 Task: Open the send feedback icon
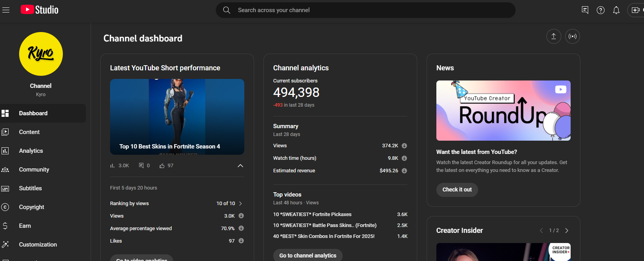(585, 10)
